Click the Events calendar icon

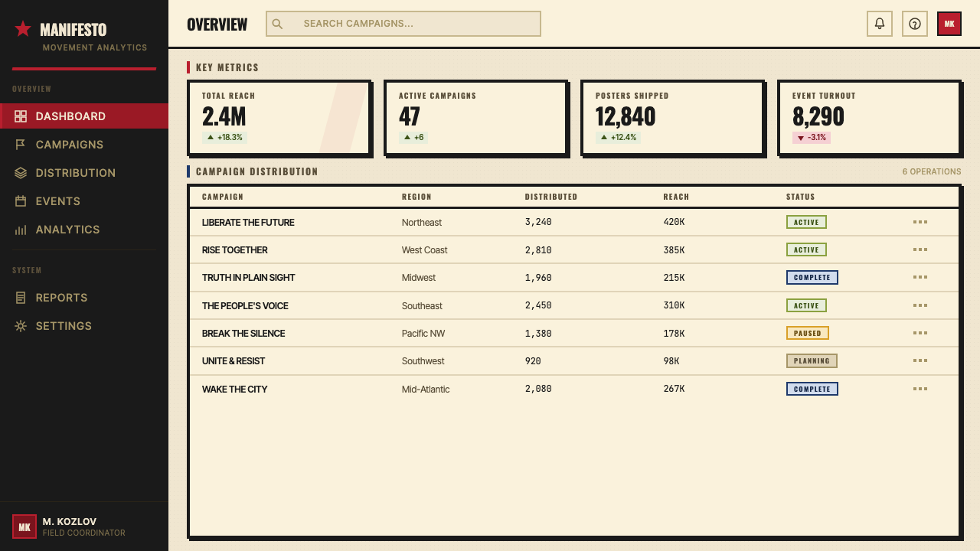(x=21, y=201)
